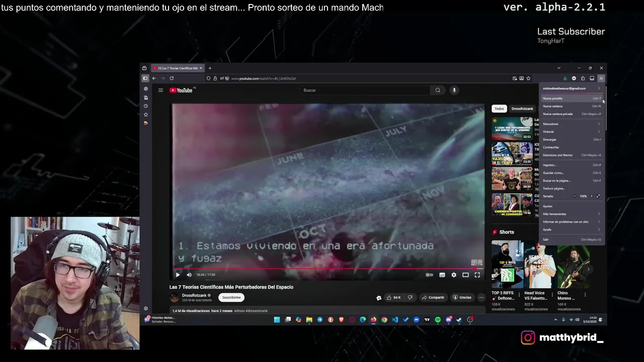Image resolution: width=644 pixels, height=362 pixels.
Task: Select the DrossRotzank filter chip
Action: pyautogui.click(x=522, y=109)
